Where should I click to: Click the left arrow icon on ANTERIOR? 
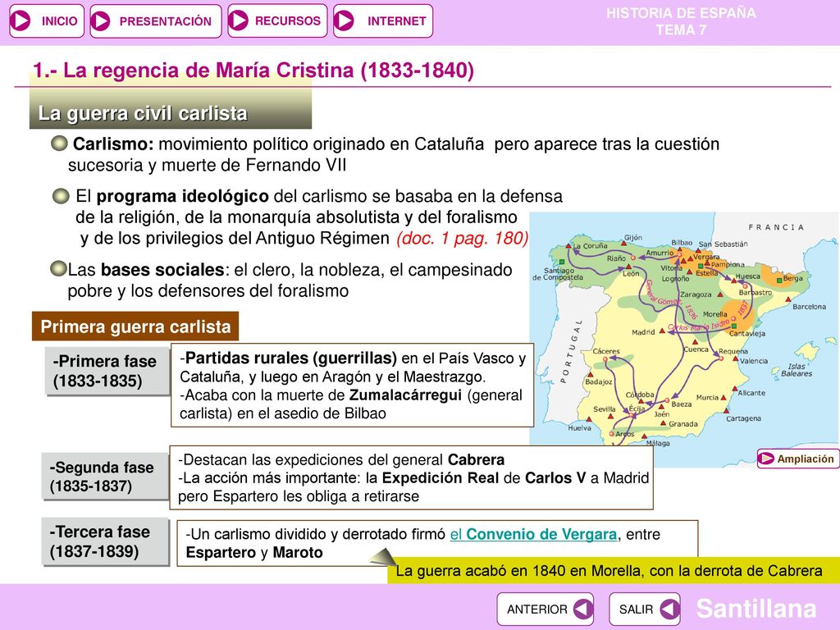click(x=582, y=609)
